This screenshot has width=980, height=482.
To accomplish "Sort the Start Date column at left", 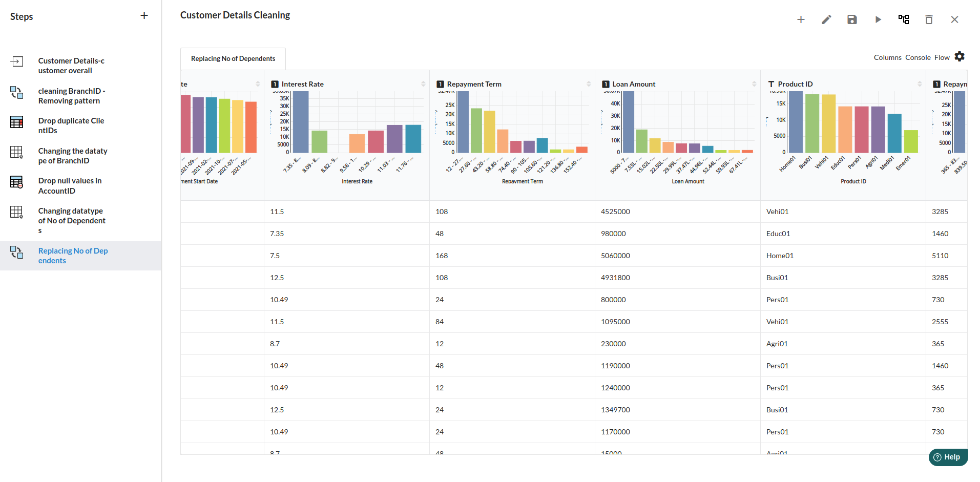I will coord(258,84).
